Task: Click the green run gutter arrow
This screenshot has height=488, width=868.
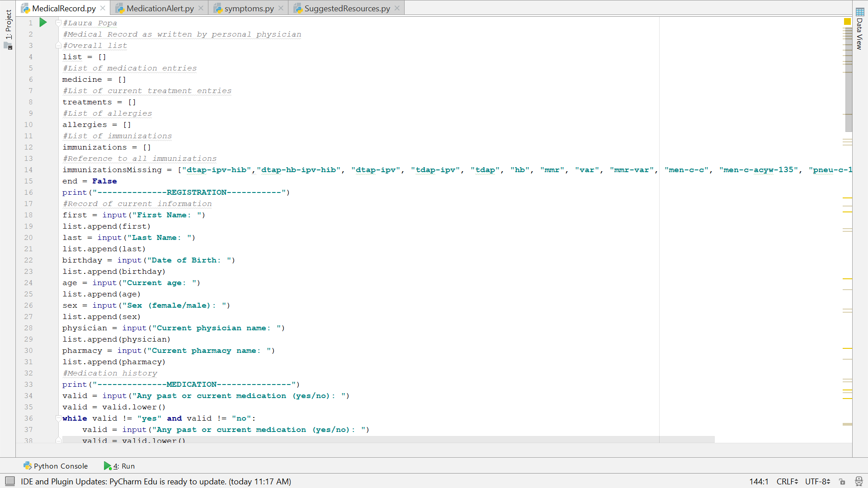Action: pos(43,23)
